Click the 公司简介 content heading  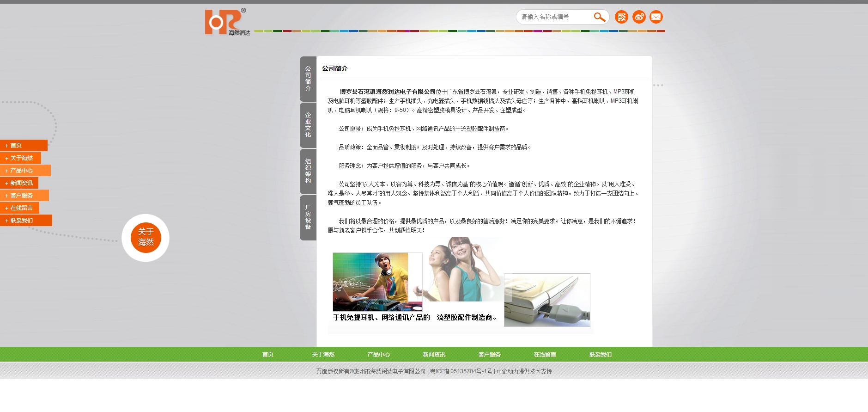[x=335, y=68]
